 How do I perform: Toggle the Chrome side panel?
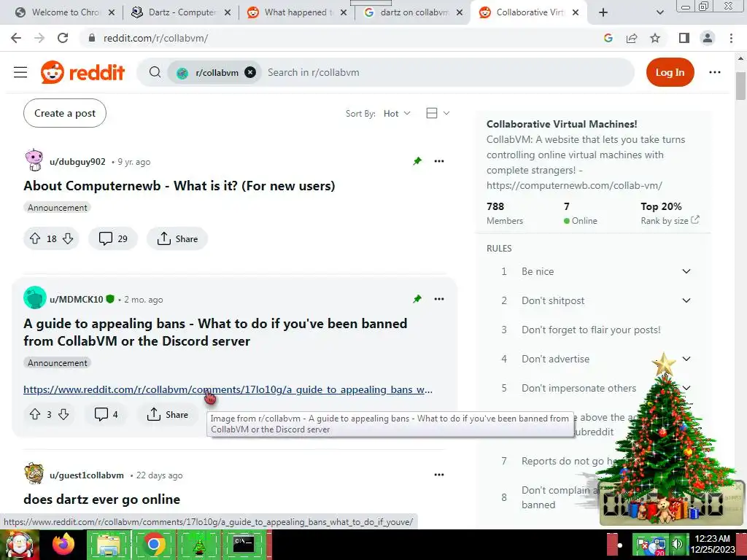[684, 38]
